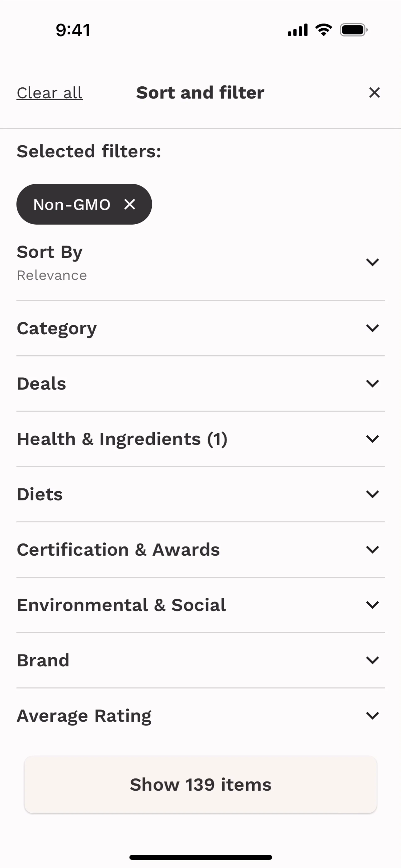Viewport: 401px width, 868px height.
Task: Open the Deals chevron arrow
Action: click(372, 383)
